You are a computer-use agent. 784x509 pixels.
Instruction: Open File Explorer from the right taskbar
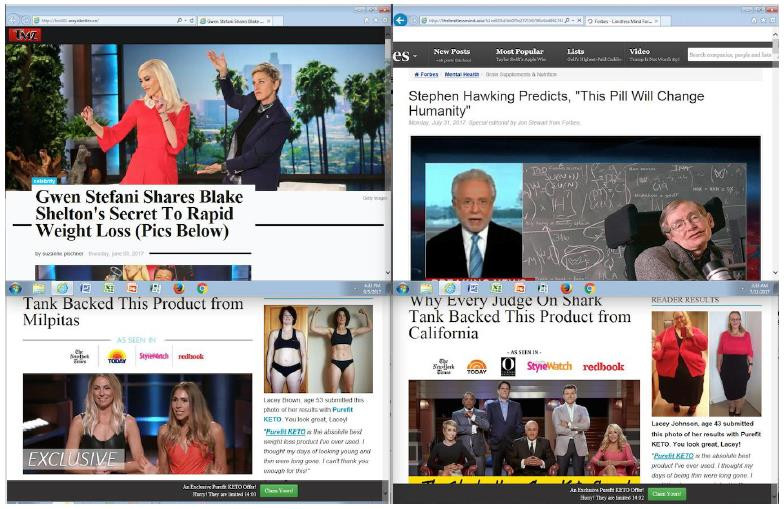[x=426, y=288]
